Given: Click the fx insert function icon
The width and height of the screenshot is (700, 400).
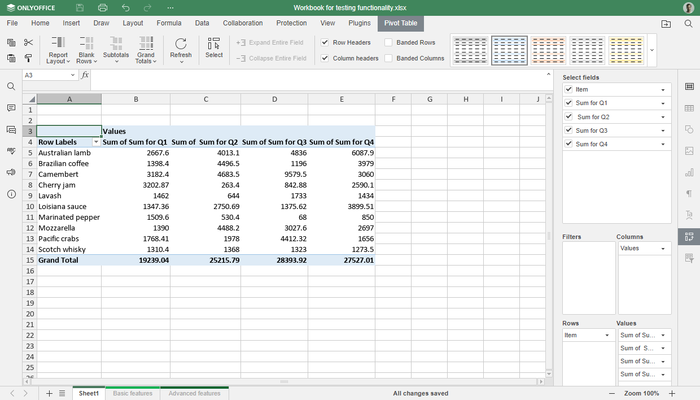Looking at the screenshot, I should (x=85, y=75).
